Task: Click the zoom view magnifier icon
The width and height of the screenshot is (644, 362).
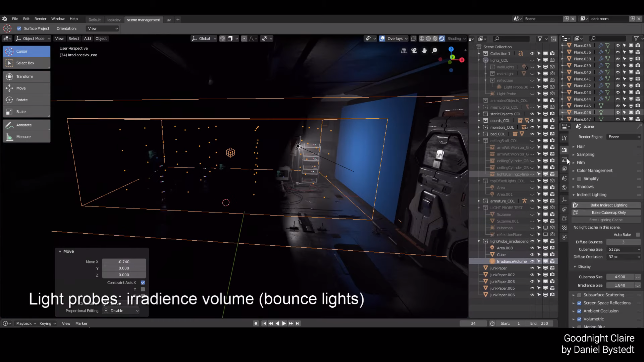Action: pyautogui.click(x=434, y=51)
